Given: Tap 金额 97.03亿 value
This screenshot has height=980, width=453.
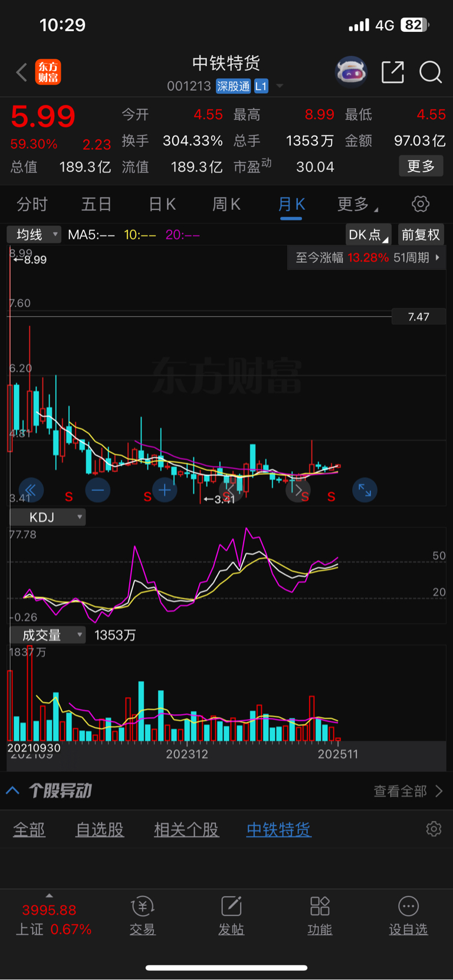Looking at the screenshot, I should click(420, 141).
